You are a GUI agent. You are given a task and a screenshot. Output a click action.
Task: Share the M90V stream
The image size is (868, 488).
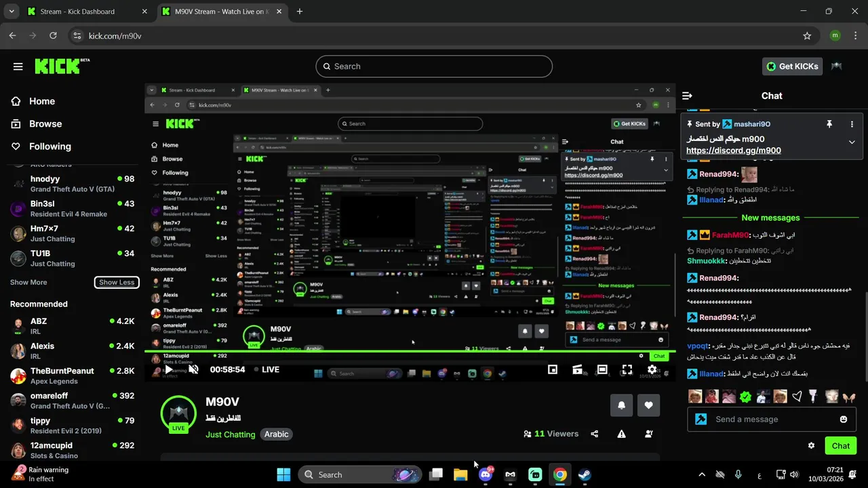click(x=595, y=434)
